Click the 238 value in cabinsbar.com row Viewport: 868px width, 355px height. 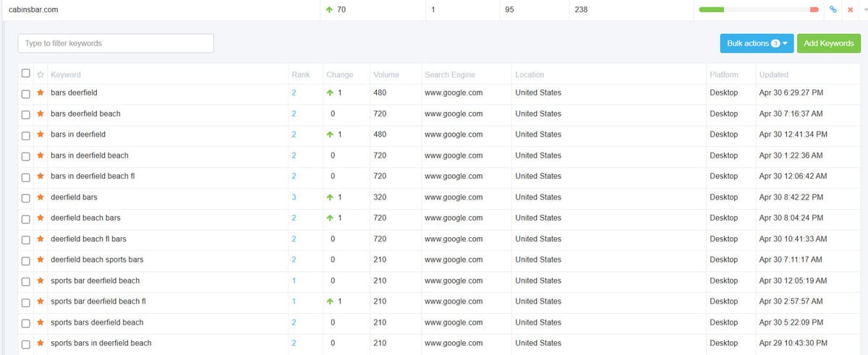(581, 9)
